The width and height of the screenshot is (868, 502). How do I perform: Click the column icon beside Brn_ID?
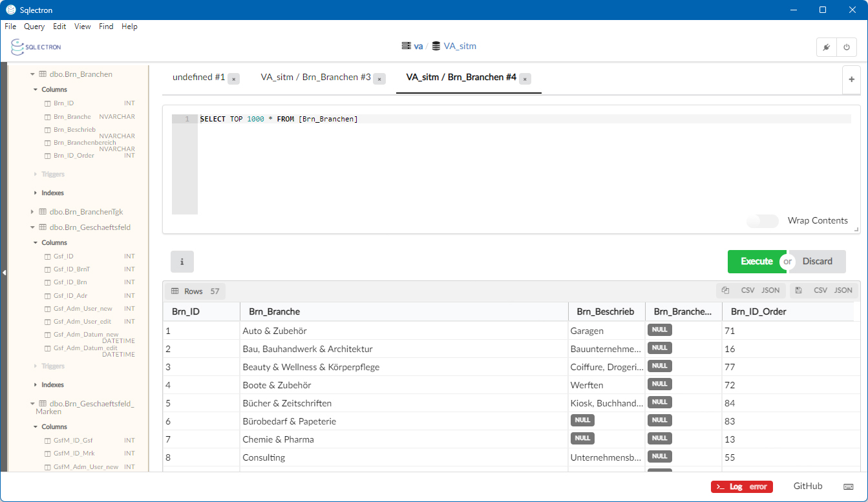[x=47, y=103]
